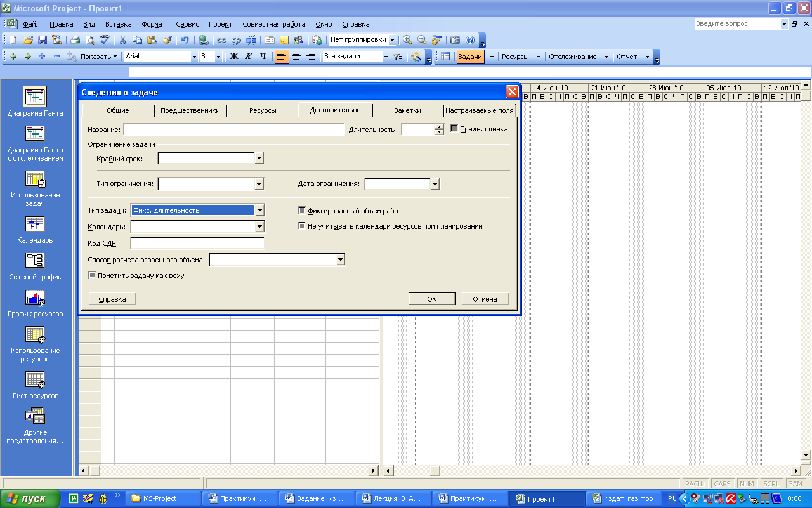
Task: Open Сетевой график view in sidebar
Action: (35, 266)
